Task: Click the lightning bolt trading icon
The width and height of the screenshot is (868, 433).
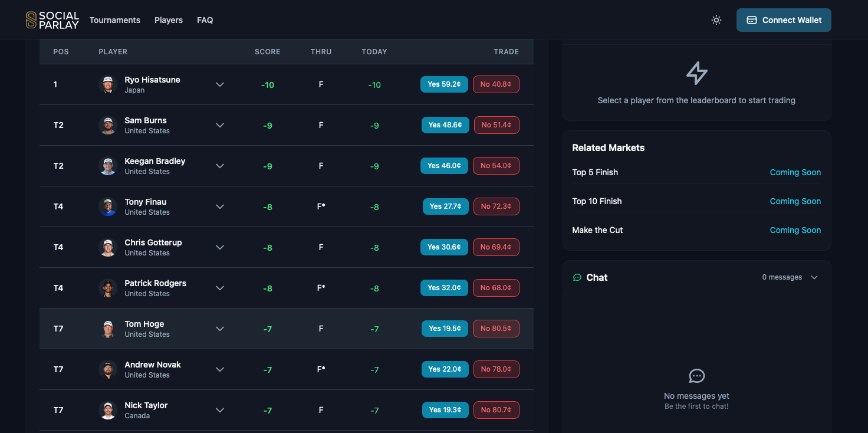Action: point(696,73)
